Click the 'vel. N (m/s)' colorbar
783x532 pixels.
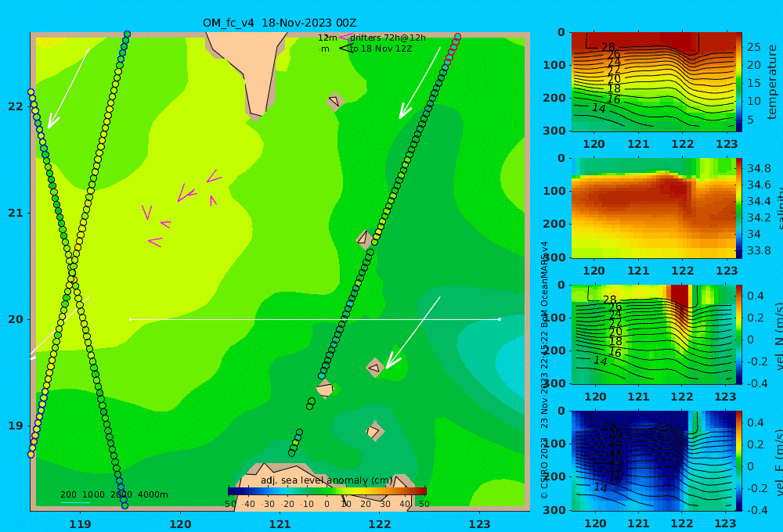pyautogui.click(x=738, y=335)
